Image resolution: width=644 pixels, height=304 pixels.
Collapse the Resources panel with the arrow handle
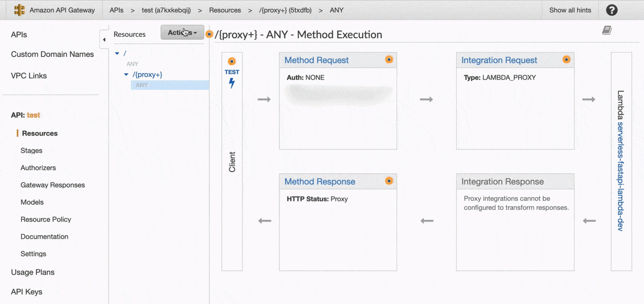point(104,40)
